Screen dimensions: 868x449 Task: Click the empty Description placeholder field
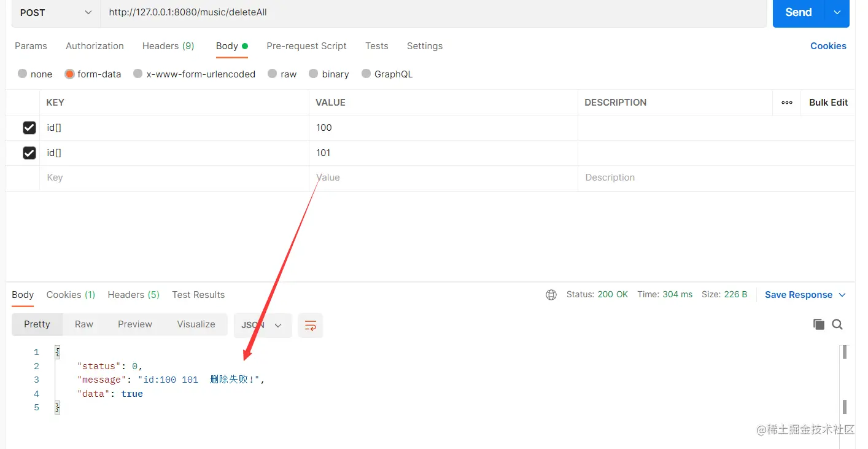(716, 178)
